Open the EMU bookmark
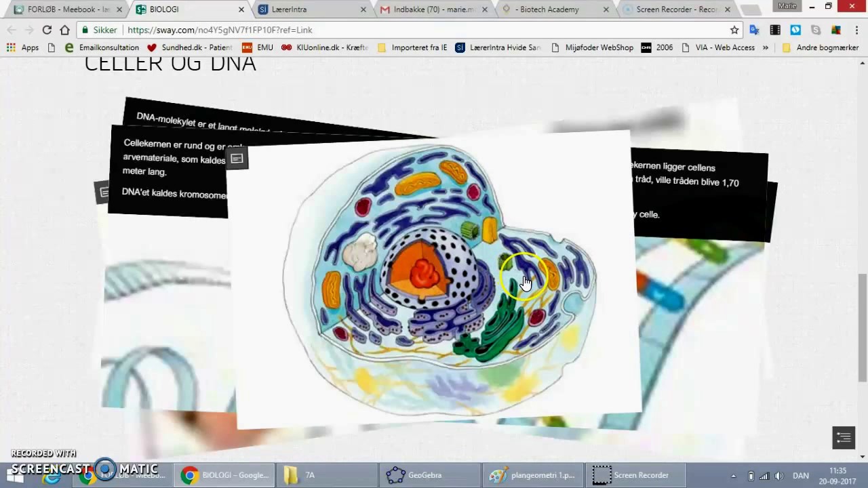868x488 pixels. point(258,47)
